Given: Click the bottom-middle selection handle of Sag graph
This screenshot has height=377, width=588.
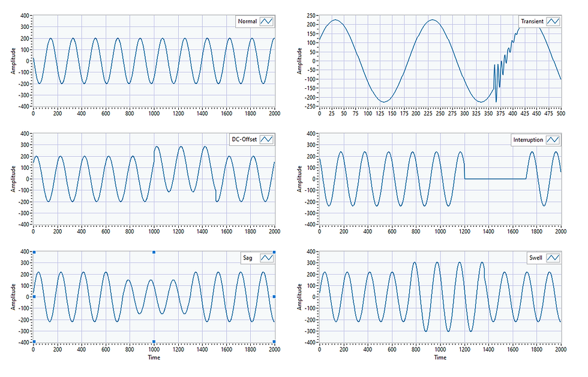Looking at the screenshot, I should [x=154, y=342].
